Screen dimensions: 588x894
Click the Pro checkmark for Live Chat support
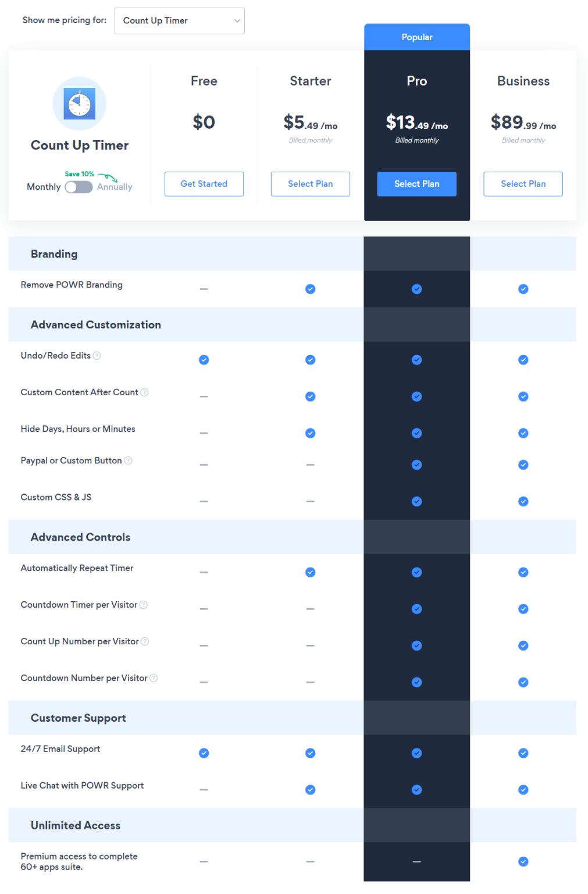tap(416, 790)
